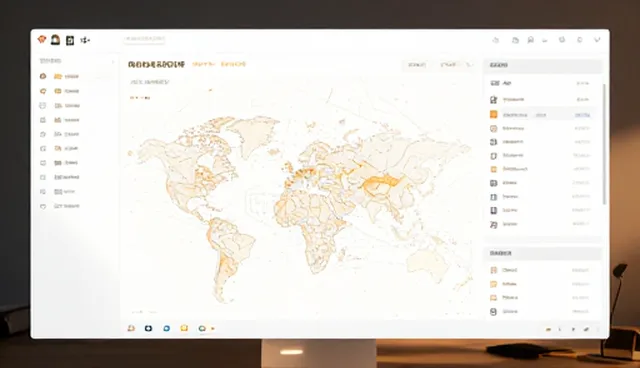
Task: Open the first orange link beside the map heading
Action: [x=203, y=64]
